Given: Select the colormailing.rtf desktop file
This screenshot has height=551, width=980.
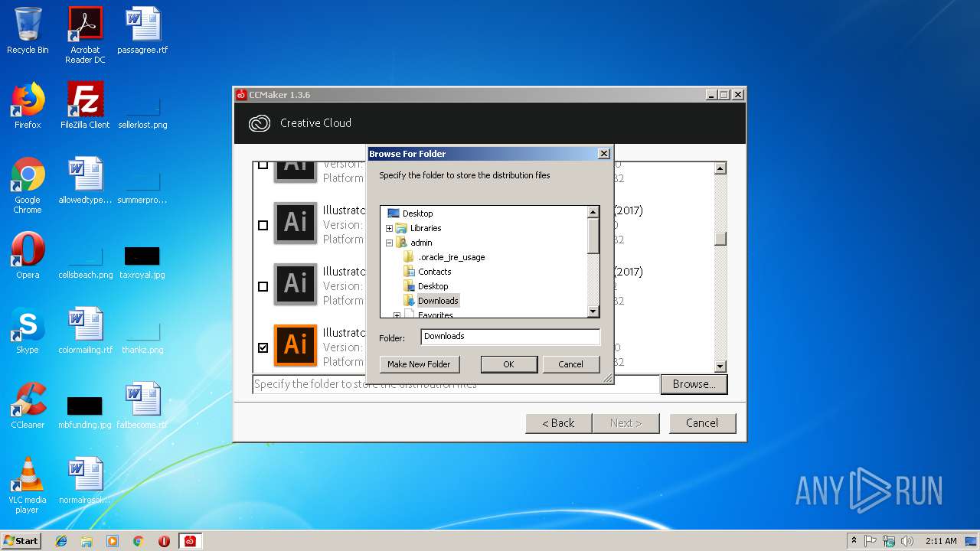Looking at the screenshot, I should 85,331.
